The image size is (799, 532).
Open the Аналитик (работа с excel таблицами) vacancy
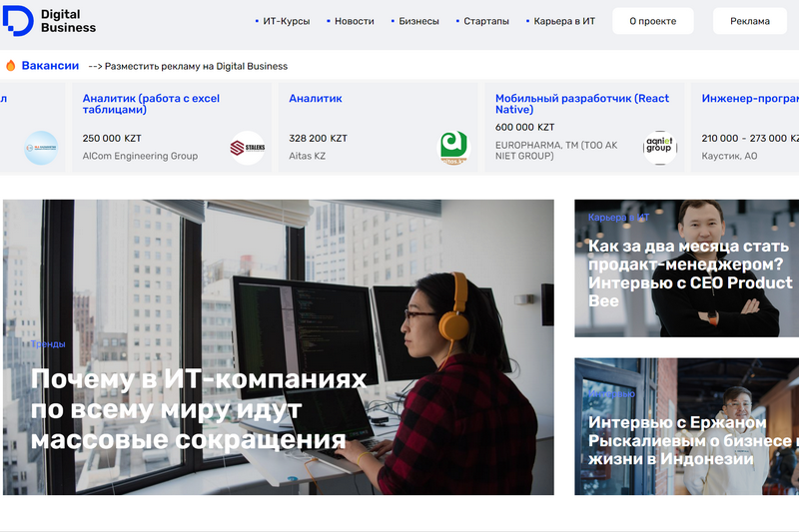[x=151, y=105]
